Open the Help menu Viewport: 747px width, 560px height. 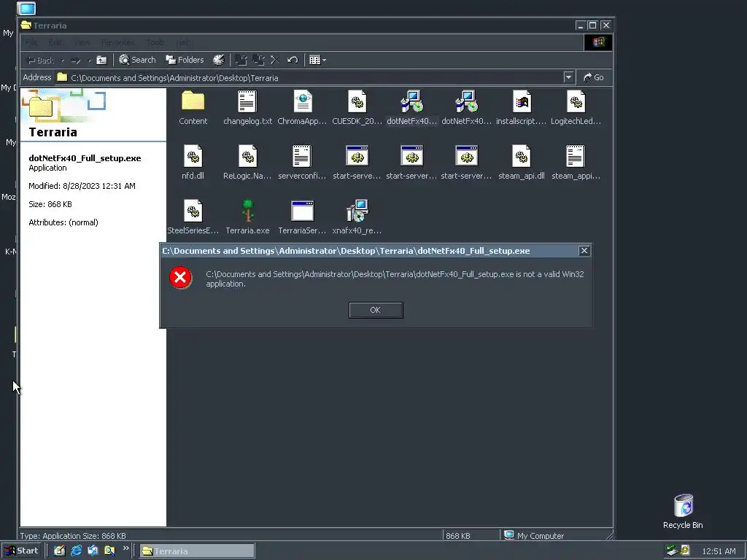[183, 42]
